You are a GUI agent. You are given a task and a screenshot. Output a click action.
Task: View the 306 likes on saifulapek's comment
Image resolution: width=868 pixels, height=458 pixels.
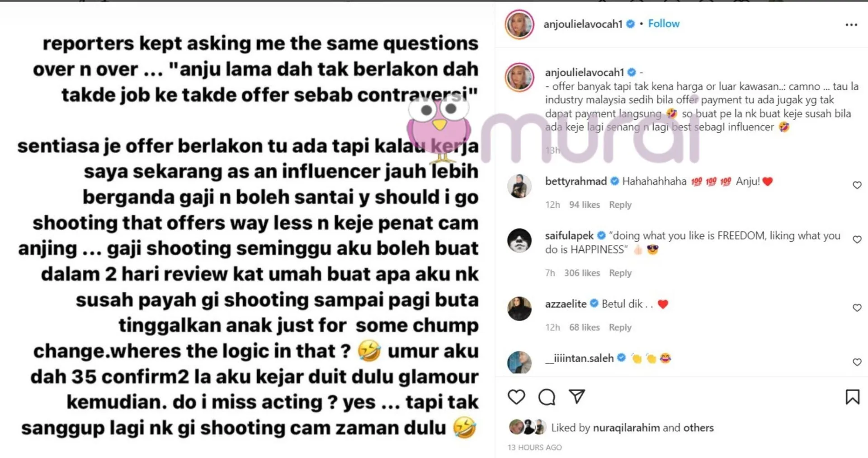pyautogui.click(x=582, y=273)
